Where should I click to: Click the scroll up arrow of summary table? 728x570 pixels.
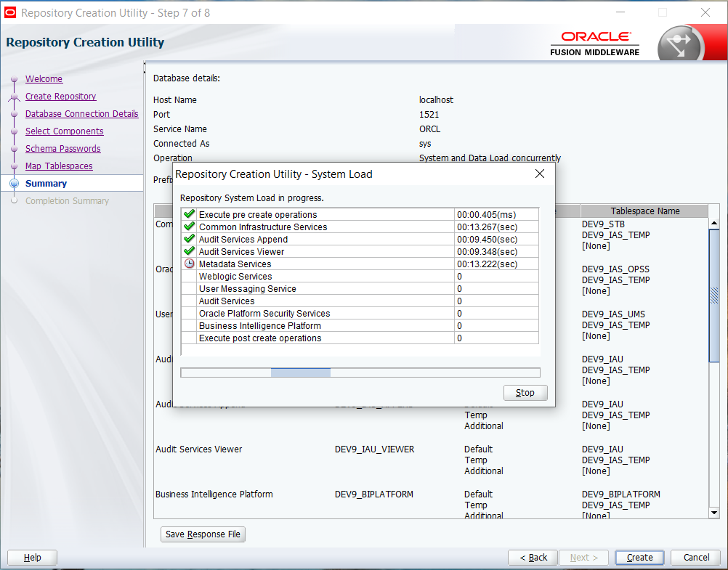[x=714, y=223]
